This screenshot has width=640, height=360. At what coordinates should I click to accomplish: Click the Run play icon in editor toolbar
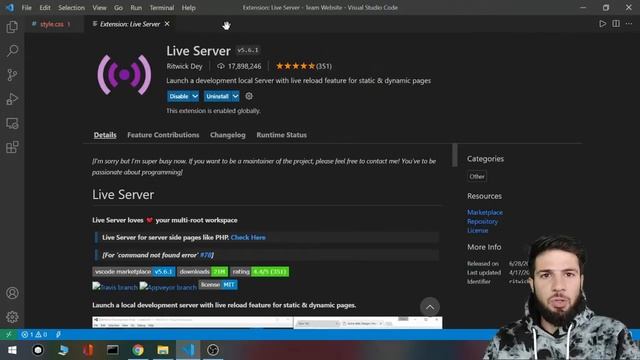602,24
